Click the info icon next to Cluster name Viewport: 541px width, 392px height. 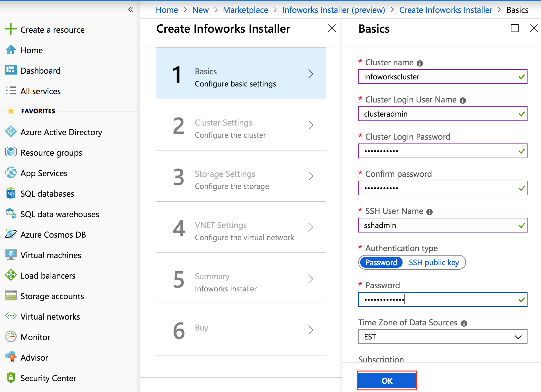(x=420, y=63)
